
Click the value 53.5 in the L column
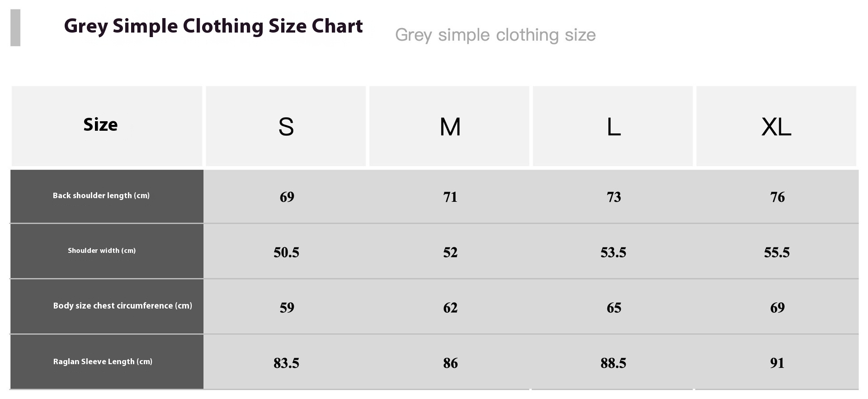coord(613,252)
